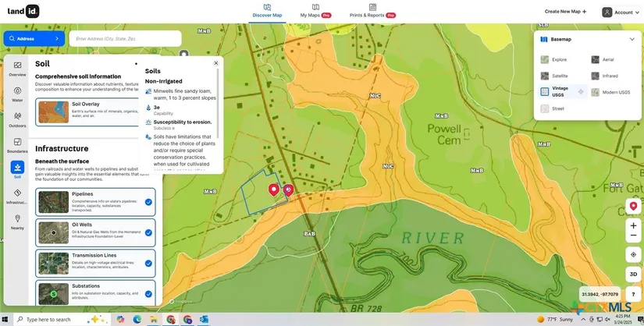
Task: Open the Prints & Reports tab
Action: 372,11
